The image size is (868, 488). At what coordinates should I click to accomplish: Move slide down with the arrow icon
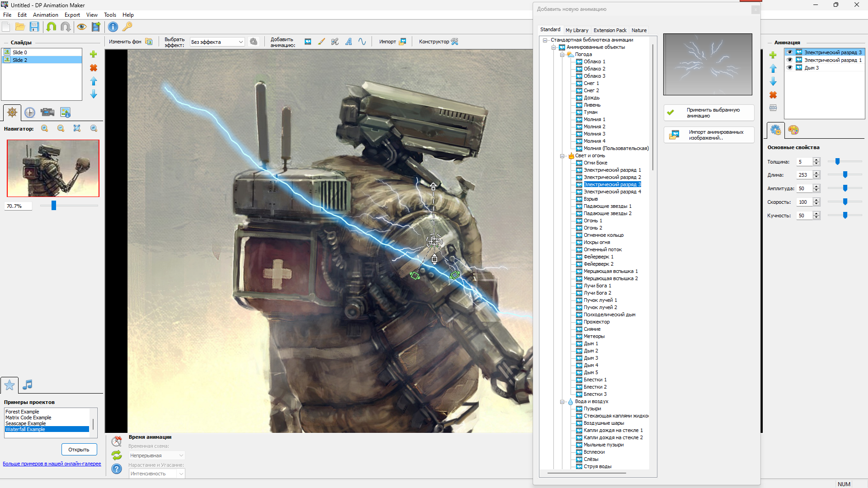(94, 94)
